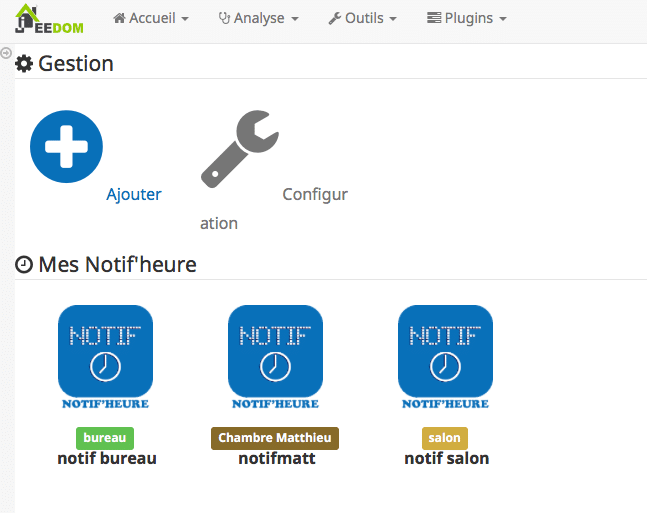Screen dimensions: 647x513
Task: Open the notif bureau device icon
Action: click(x=105, y=357)
